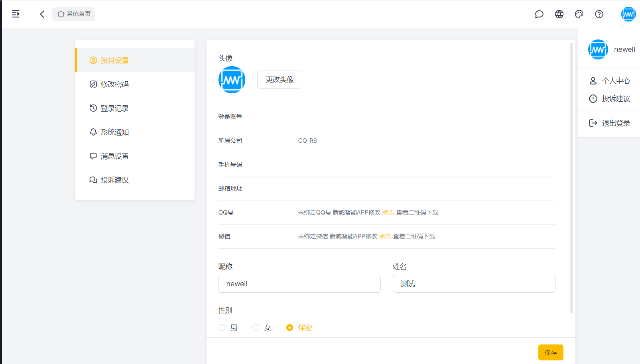Open 系统通知 menu item
Screen dimensions: 640x364
[135, 132]
